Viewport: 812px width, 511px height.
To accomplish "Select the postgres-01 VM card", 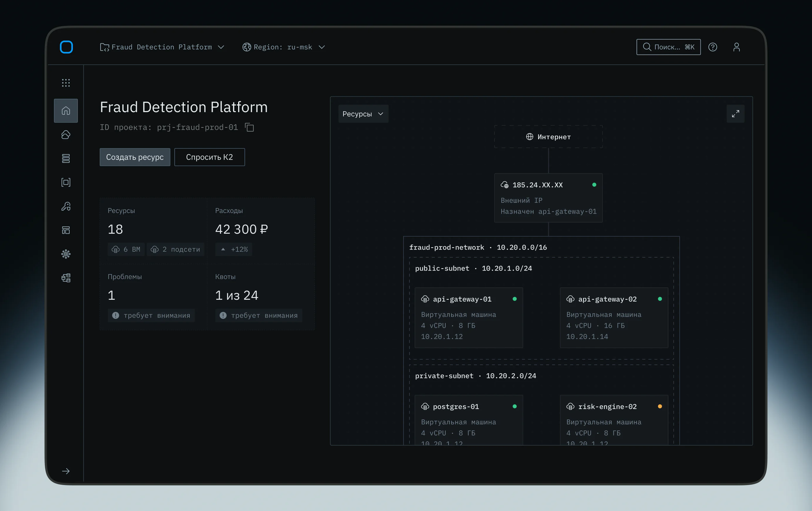I will [x=469, y=420].
